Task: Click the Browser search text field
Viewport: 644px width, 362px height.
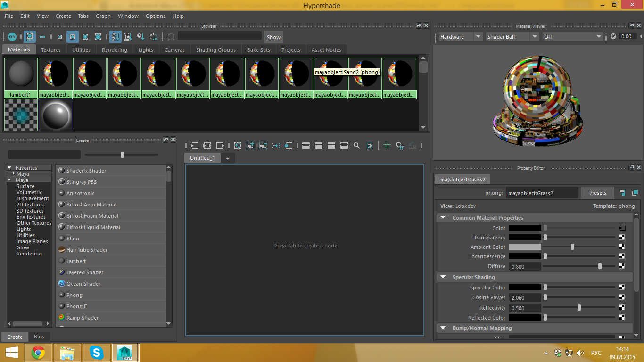Action: 219,35
